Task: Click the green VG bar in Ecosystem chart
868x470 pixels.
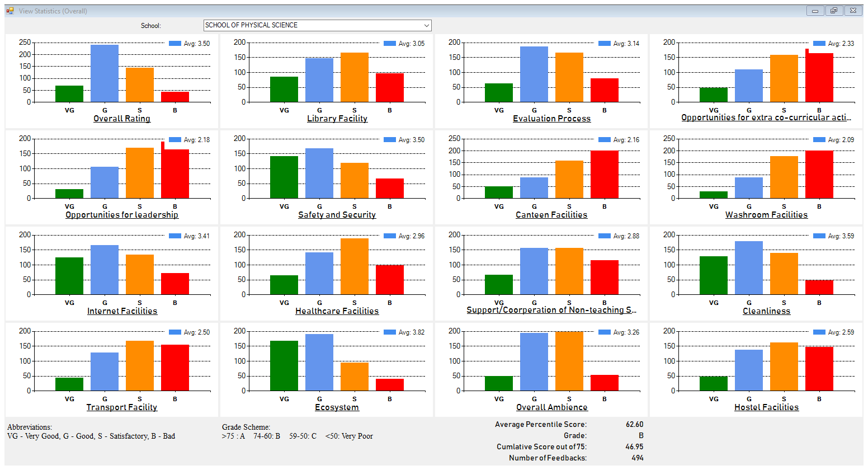Action: click(x=284, y=366)
